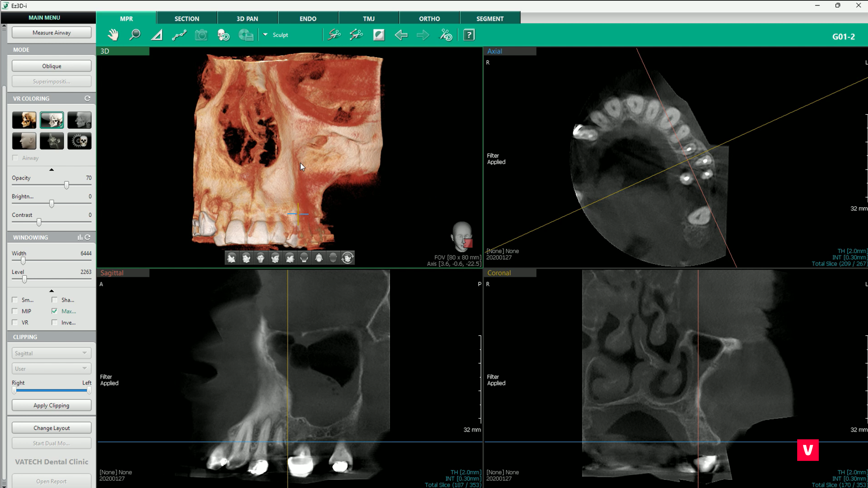
Task: Expand the Sculpt dropdown arrow
Action: coord(265,35)
